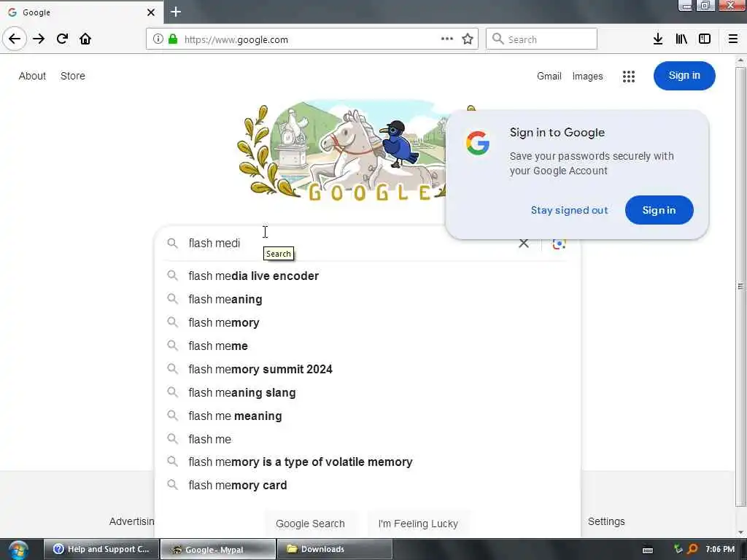Select the Google browser tab
The height and width of the screenshot is (560, 747).
tap(82, 12)
